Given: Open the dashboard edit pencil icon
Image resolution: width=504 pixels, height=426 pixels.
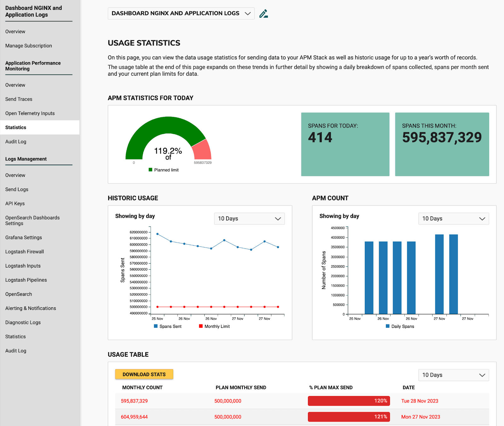Looking at the screenshot, I should tap(263, 13).
